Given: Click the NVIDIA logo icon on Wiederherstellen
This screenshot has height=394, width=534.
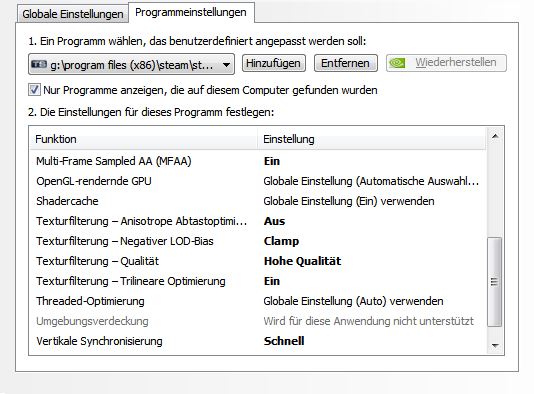Looking at the screenshot, I should pos(397,63).
